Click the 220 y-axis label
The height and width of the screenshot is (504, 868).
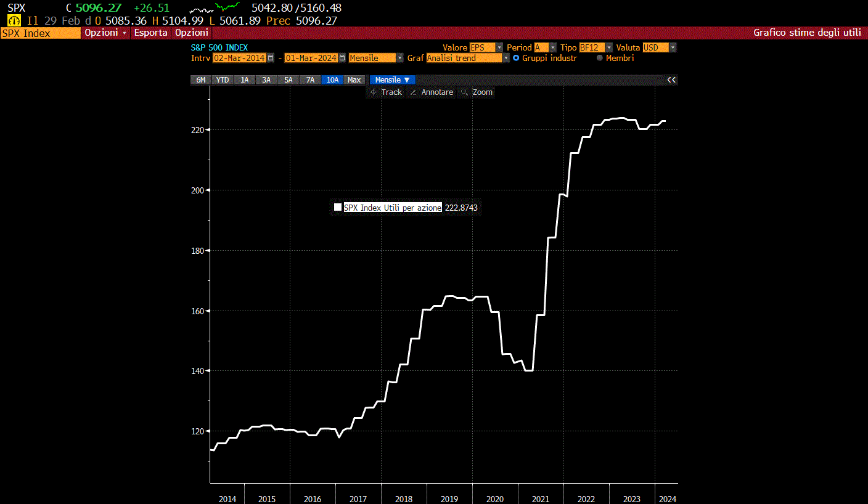[197, 130]
